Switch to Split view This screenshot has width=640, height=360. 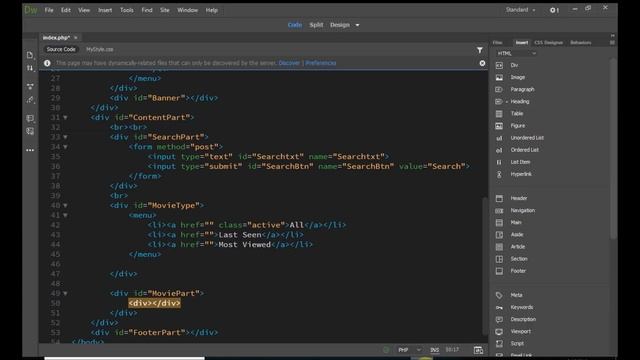[x=316, y=25]
